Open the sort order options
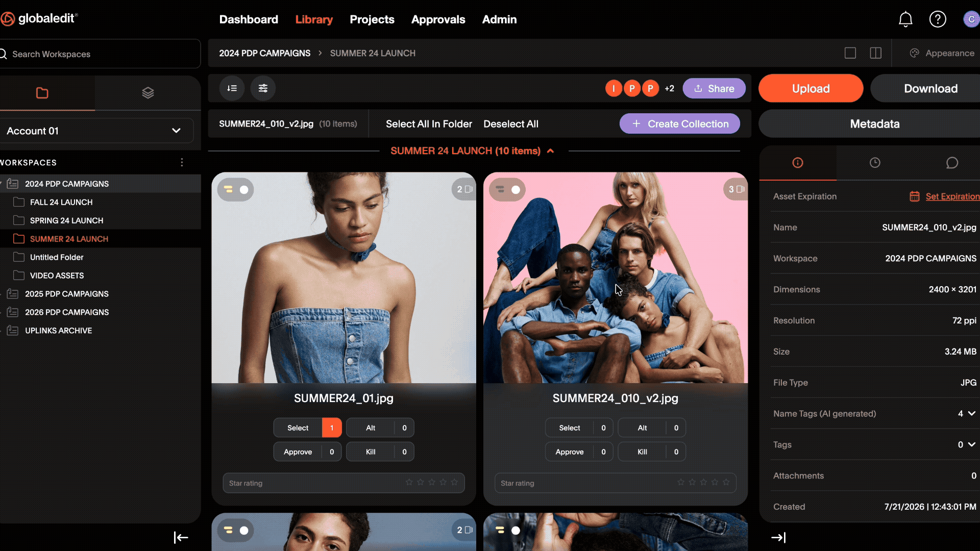Screen dimensions: 980x551 (x=232, y=88)
